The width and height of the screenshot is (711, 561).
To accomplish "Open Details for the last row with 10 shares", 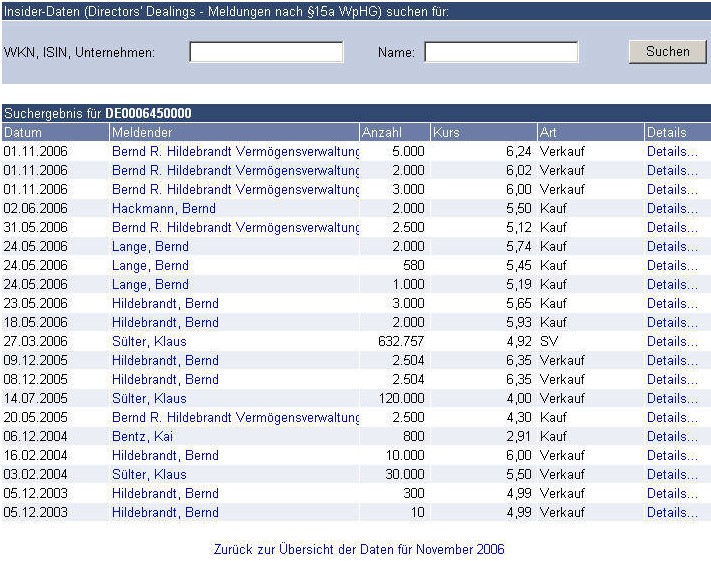I will coord(672,513).
